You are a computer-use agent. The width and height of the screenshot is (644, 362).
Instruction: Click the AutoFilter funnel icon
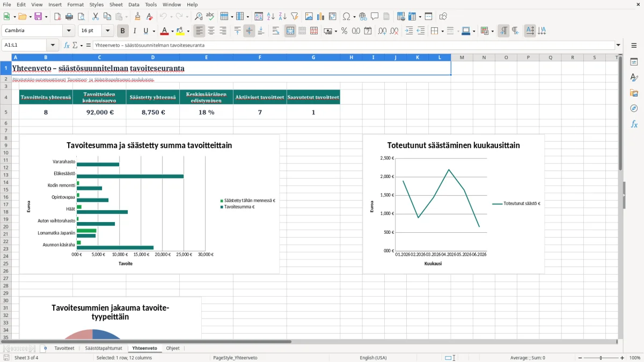coord(295,17)
